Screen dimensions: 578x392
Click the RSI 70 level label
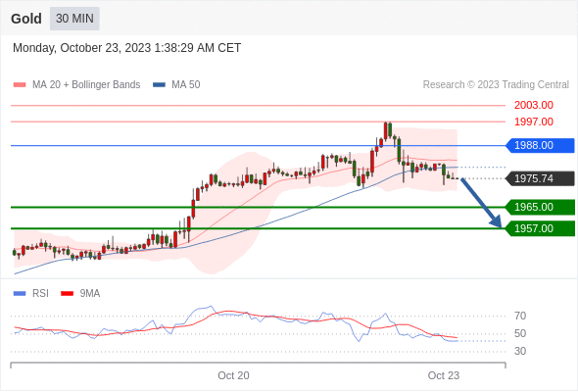[520, 316]
